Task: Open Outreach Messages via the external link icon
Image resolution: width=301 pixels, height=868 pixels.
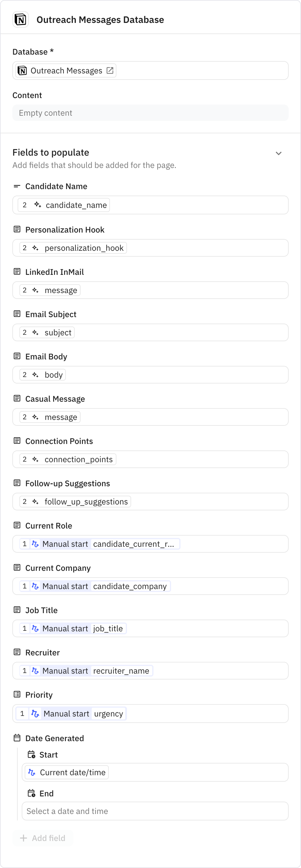Action: pyautogui.click(x=110, y=70)
